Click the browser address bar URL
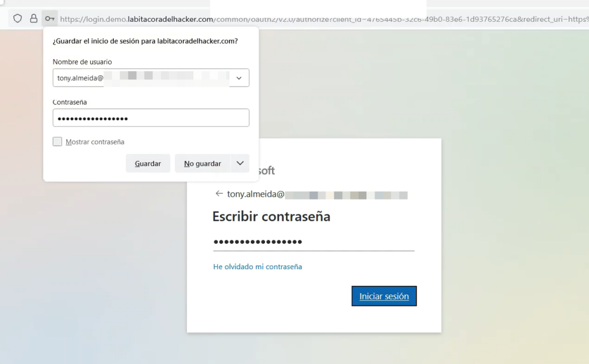The image size is (589, 364). pyautogui.click(x=324, y=19)
